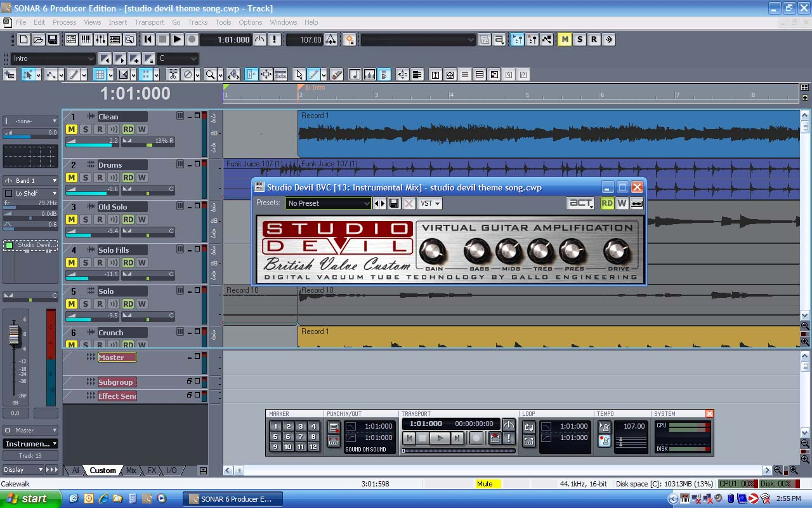Click the Studio Devil effect slot in inspector
Screen dimensions: 812x508
(31, 245)
